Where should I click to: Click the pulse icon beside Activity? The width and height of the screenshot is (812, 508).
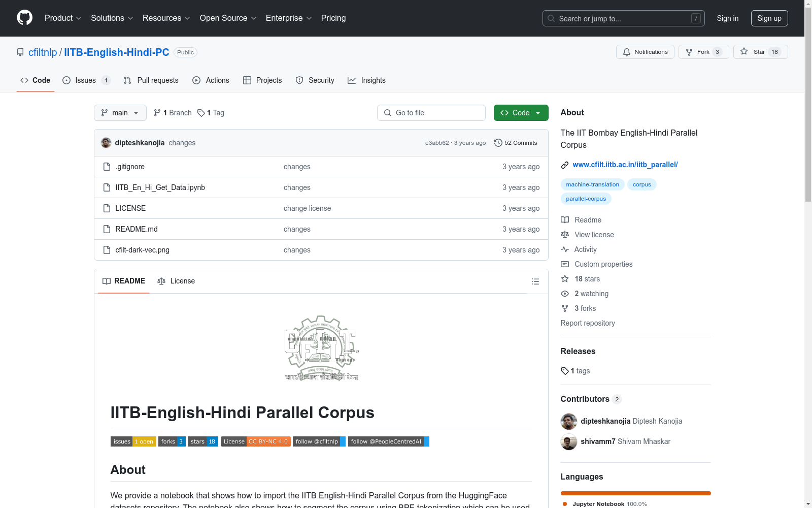565,249
